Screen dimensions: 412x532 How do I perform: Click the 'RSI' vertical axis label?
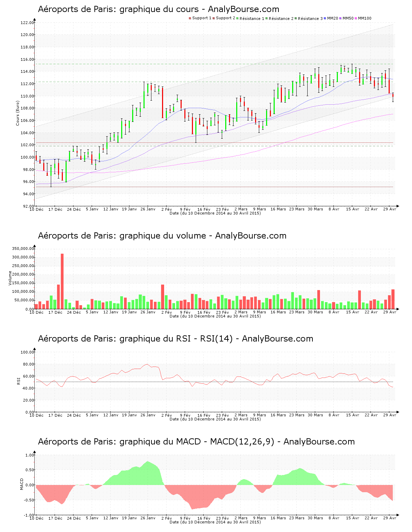coord(19,381)
